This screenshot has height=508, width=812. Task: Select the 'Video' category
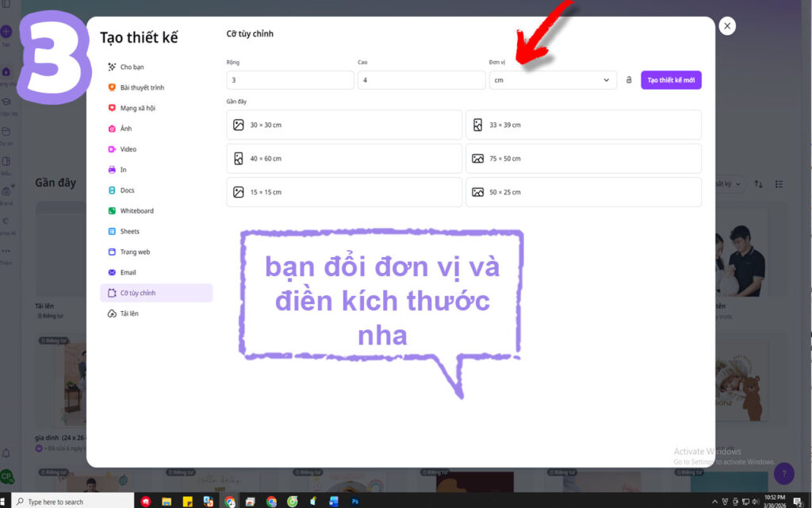pos(156,149)
